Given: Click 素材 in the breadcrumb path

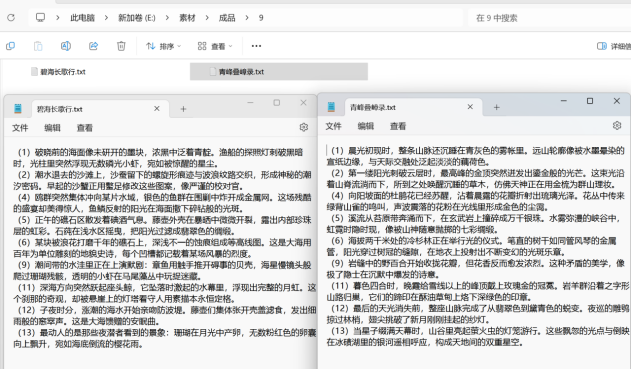Looking at the screenshot, I should [187, 18].
